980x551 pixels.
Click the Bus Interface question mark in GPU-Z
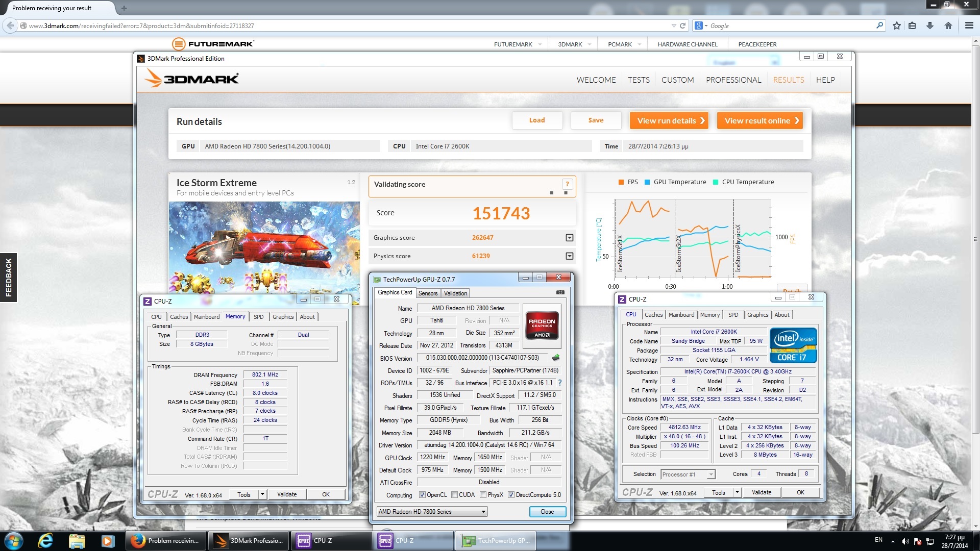click(560, 383)
